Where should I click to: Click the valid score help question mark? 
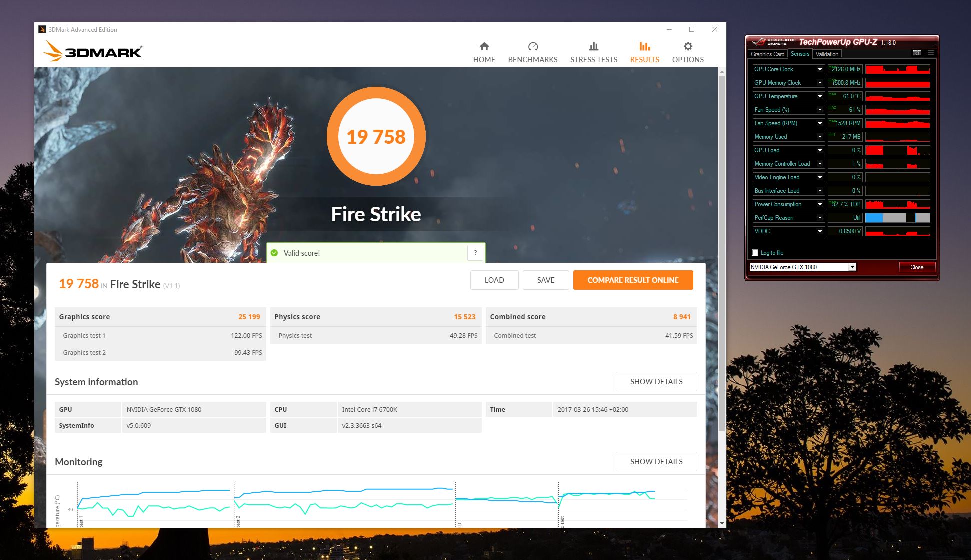475,253
